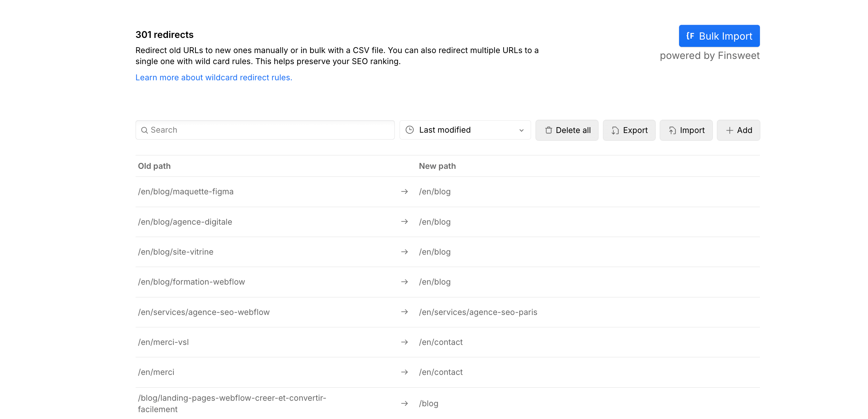Click the Add redirect button
The height and width of the screenshot is (419, 868).
[x=738, y=130]
